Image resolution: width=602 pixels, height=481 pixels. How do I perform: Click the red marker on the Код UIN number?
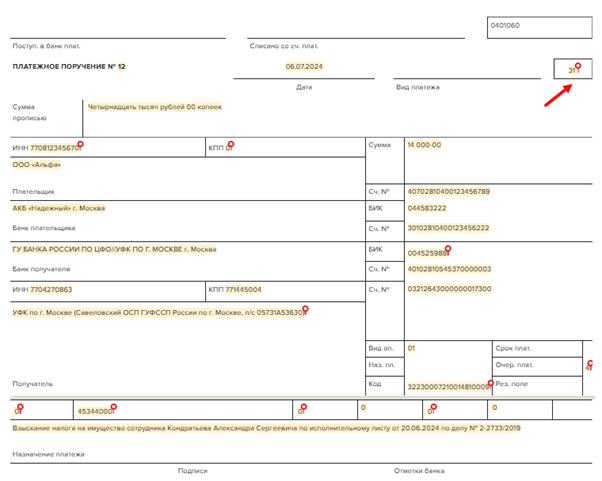[x=490, y=383]
